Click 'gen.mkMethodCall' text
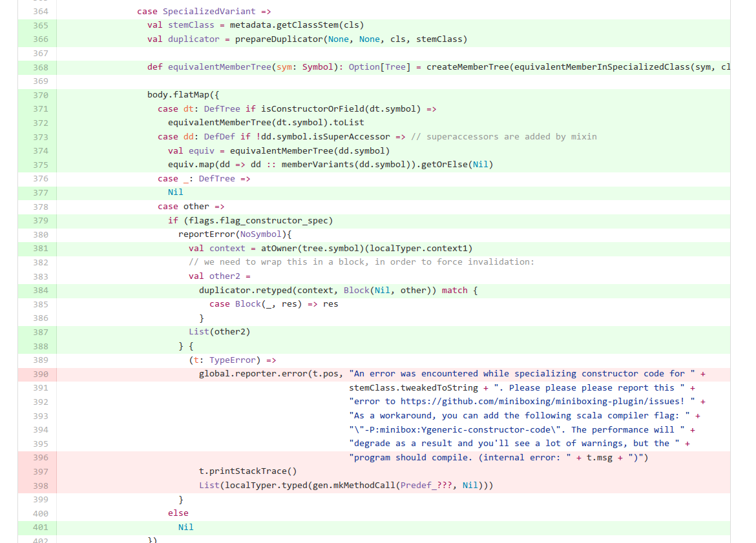Screen dimensions: 756x543 354,486
